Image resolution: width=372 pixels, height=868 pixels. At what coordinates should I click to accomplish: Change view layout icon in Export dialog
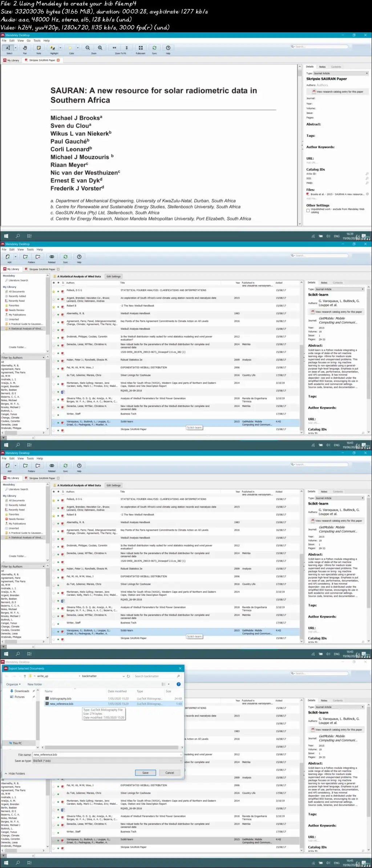click(x=164, y=684)
